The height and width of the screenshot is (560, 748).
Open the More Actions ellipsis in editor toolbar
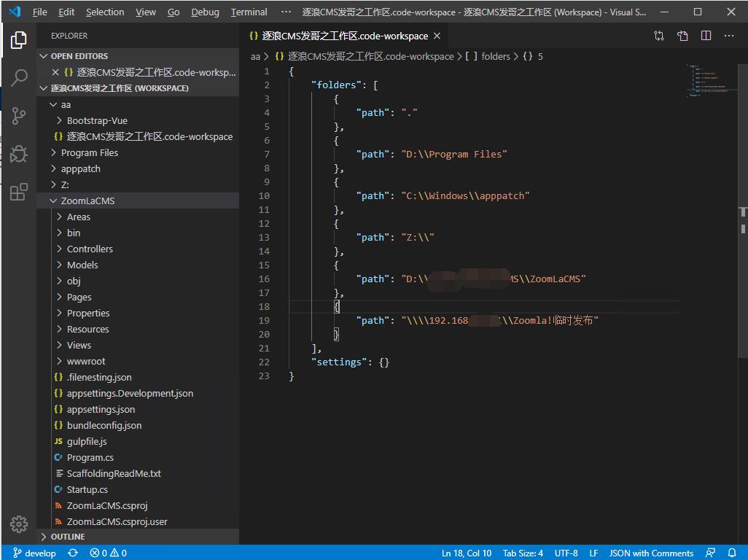point(729,36)
